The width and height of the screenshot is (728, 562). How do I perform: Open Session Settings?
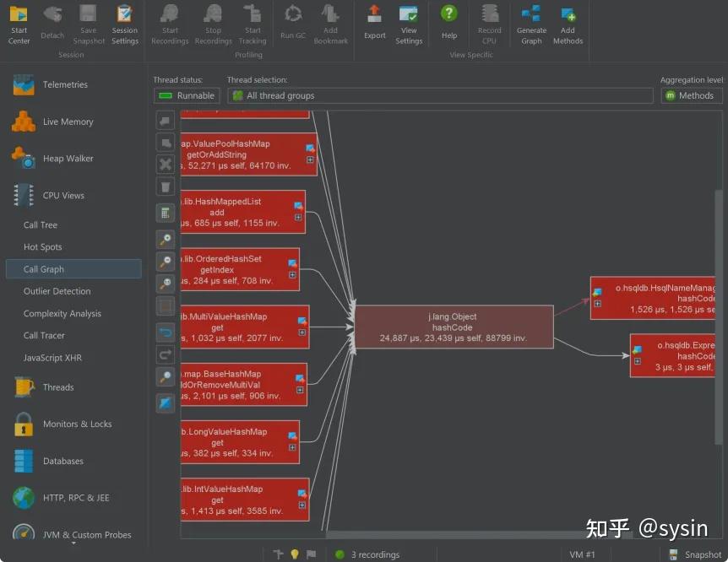click(124, 20)
